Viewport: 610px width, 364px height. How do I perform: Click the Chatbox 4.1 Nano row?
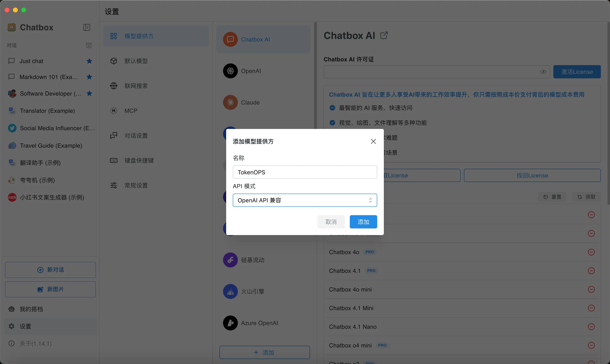click(x=462, y=326)
